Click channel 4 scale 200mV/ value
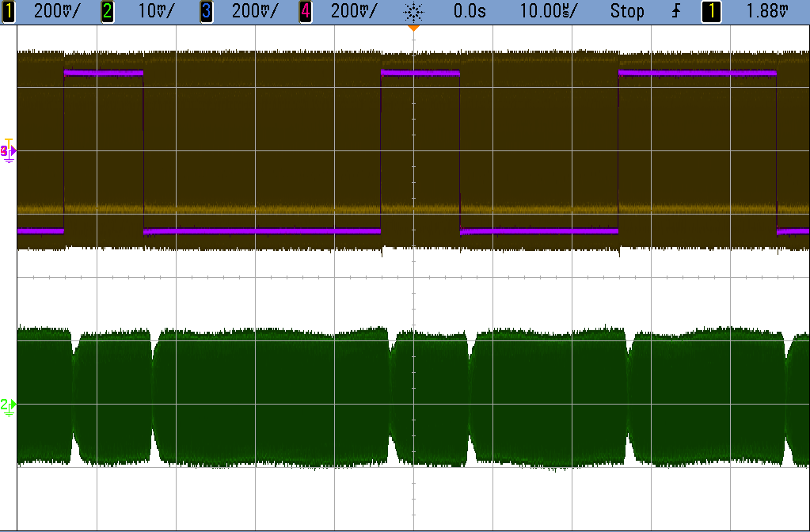Image resolution: width=810 pixels, height=532 pixels. pos(355,11)
